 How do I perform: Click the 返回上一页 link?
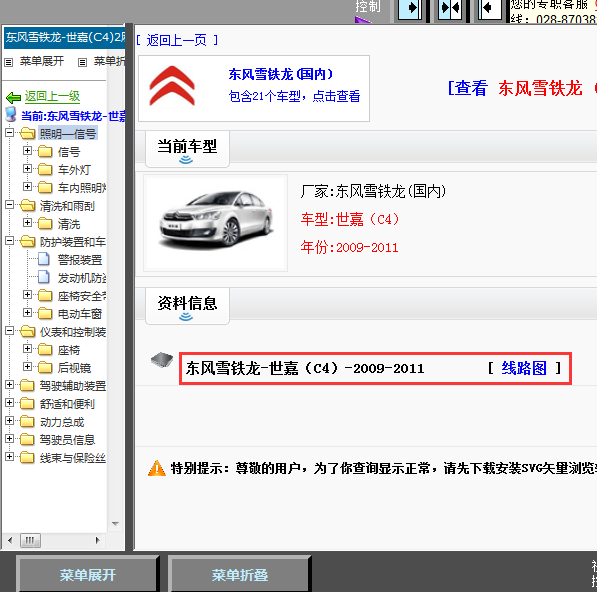(x=177, y=40)
